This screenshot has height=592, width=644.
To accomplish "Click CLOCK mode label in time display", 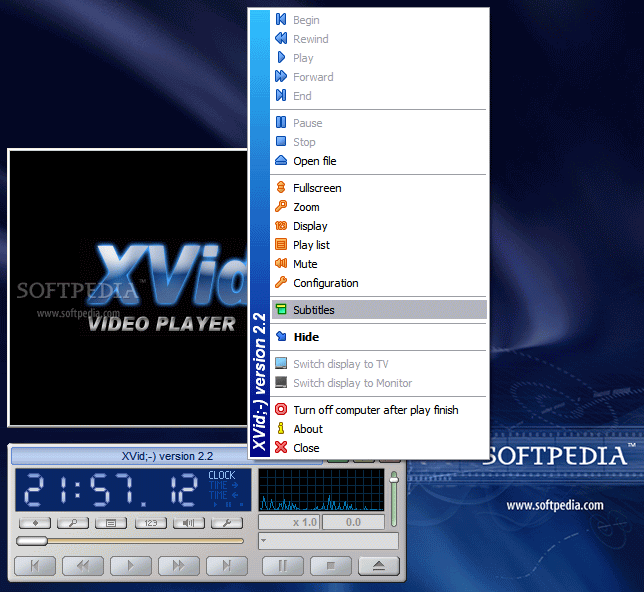I will click(222, 475).
